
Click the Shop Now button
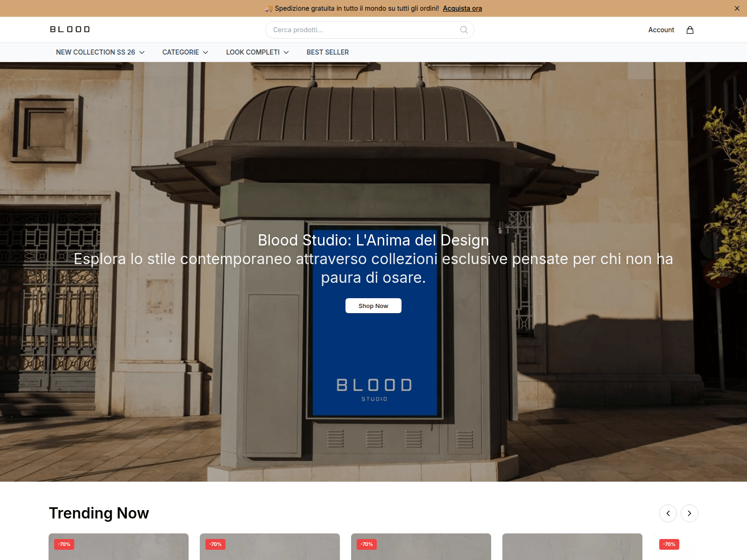373,306
